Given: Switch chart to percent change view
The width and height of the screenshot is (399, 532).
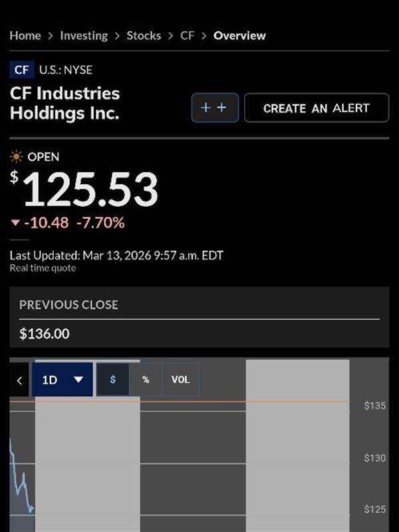Looking at the screenshot, I should (146, 380).
